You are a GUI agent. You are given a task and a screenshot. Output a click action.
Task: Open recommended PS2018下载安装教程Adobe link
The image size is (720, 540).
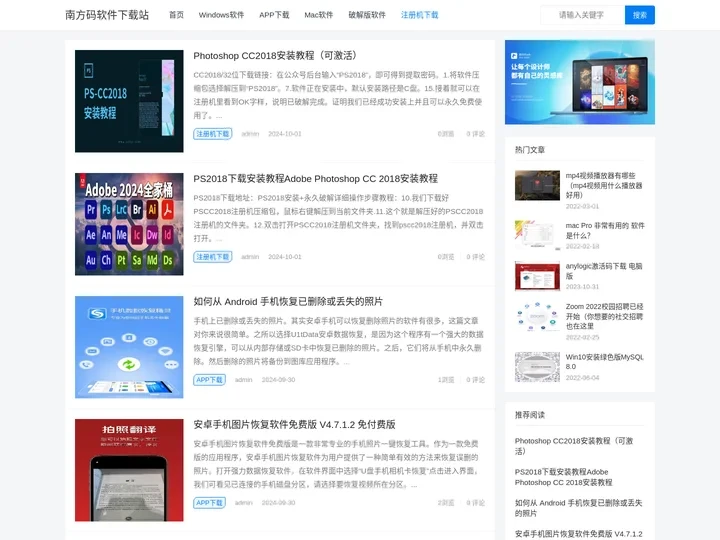(x=563, y=477)
